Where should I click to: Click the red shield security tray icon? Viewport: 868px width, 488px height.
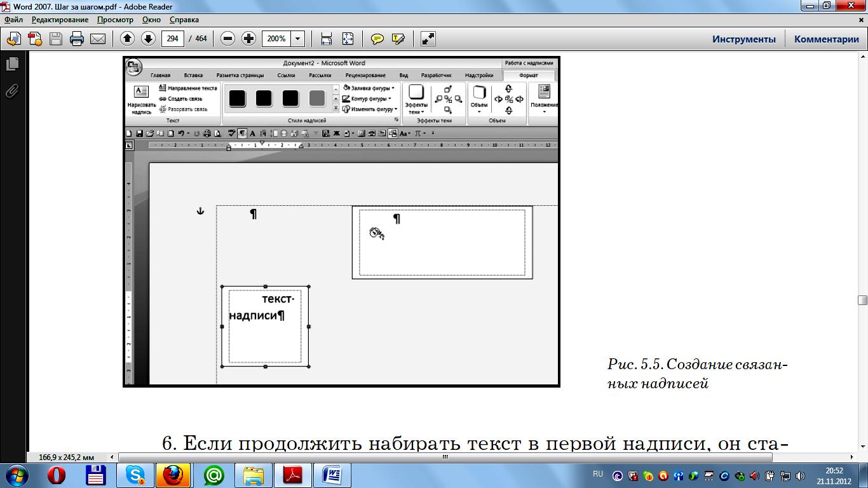(633, 475)
